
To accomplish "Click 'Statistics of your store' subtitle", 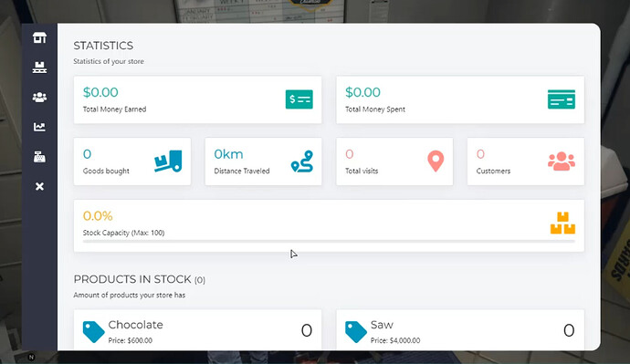I will [x=109, y=61].
